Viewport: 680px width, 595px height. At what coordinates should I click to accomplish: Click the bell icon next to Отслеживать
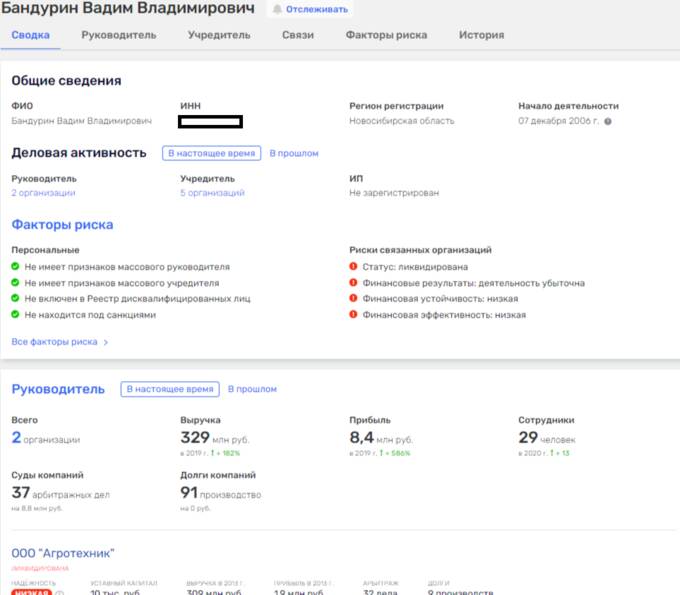tap(277, 9)
